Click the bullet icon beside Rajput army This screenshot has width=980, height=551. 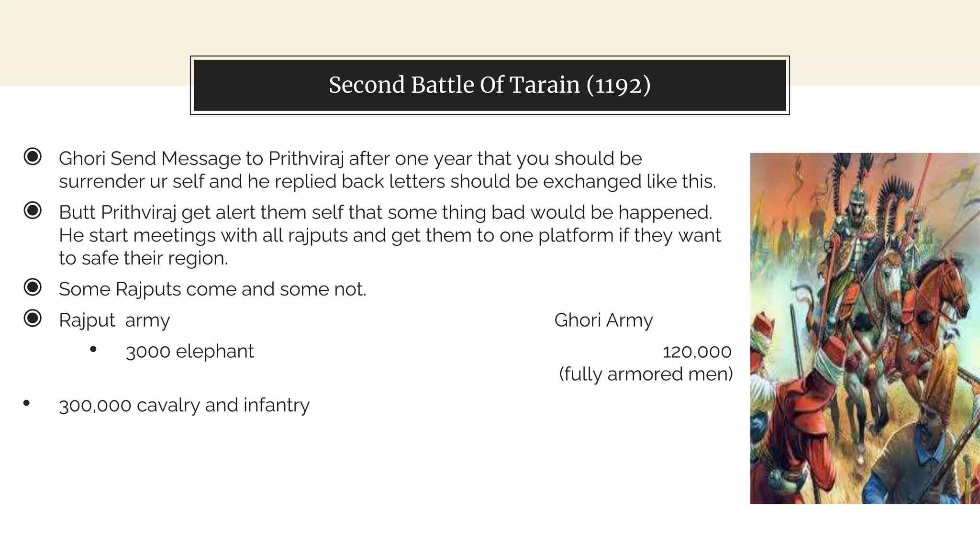[x=33, y=318]
